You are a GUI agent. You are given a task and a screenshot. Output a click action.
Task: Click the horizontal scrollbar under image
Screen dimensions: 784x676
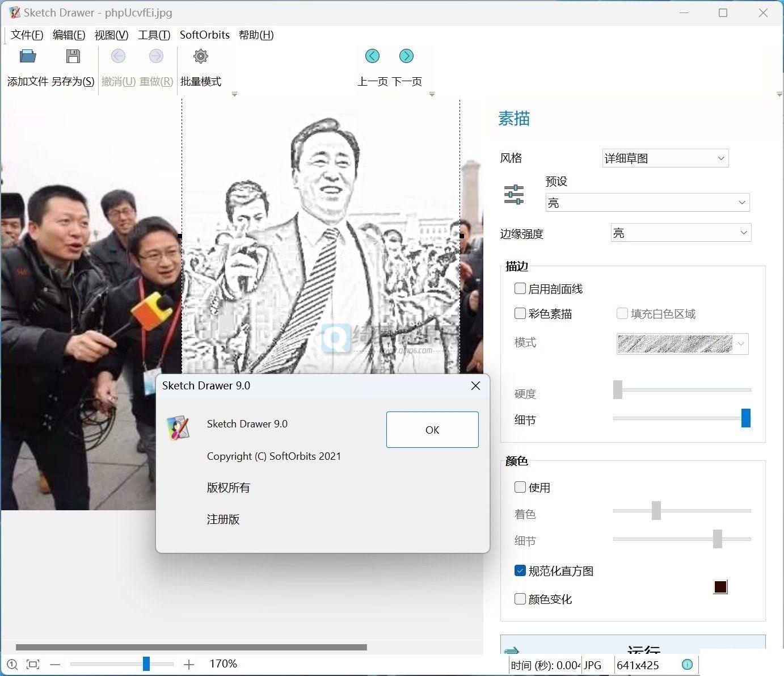[191, 647]
